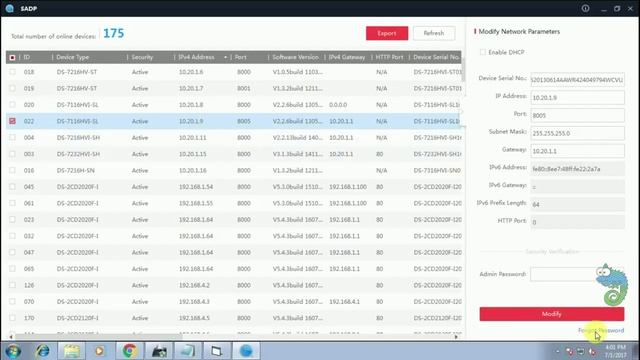Open the Forgot Password link
This screenshot has height=360, width=640.
point(601,330)
